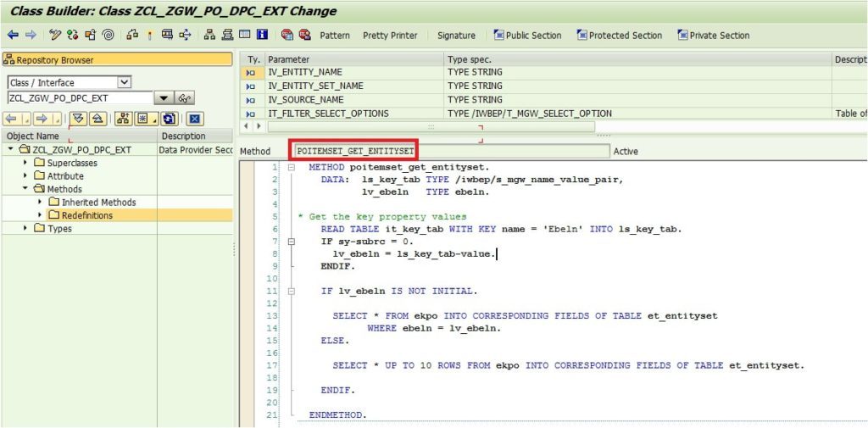868x428 pixels.
Task: Click the Repository Browser header button
Action: (117, 60)
